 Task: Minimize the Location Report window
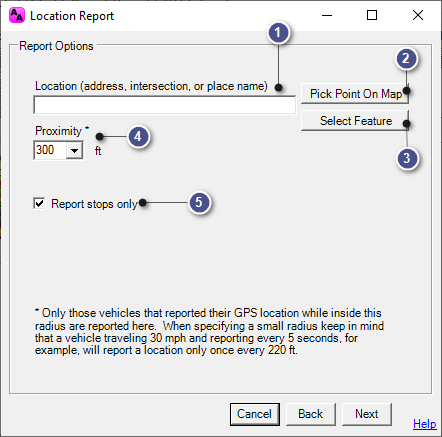click(x=327, y=15)
